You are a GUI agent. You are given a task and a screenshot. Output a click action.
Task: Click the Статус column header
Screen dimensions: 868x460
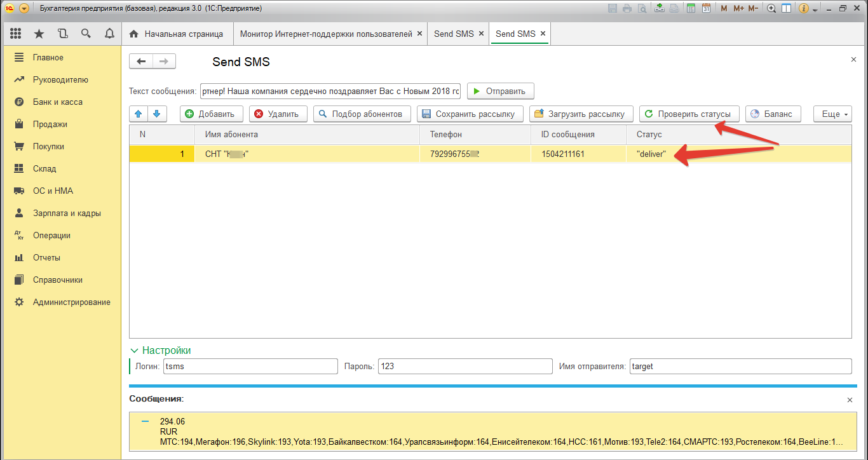[739, 135]
